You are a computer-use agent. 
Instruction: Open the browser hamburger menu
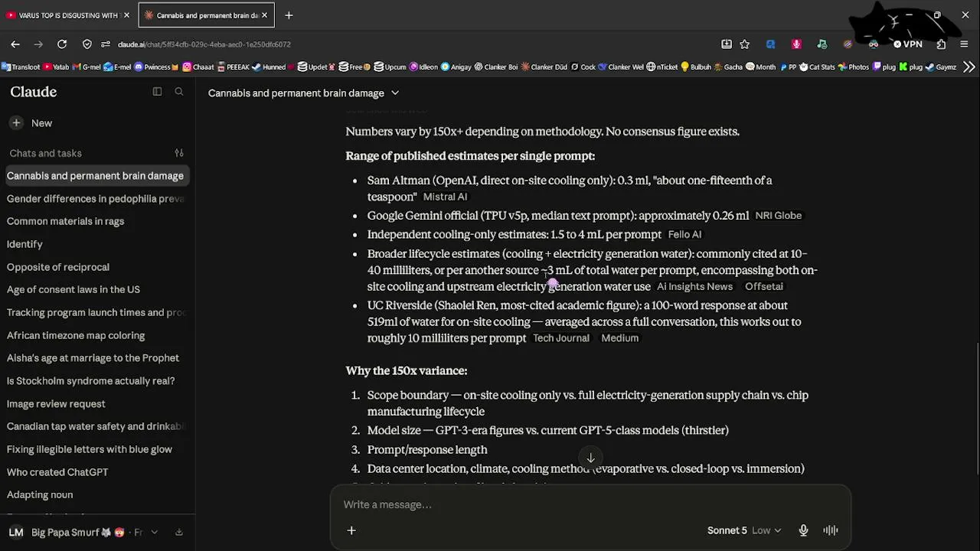tap(964, 44)
